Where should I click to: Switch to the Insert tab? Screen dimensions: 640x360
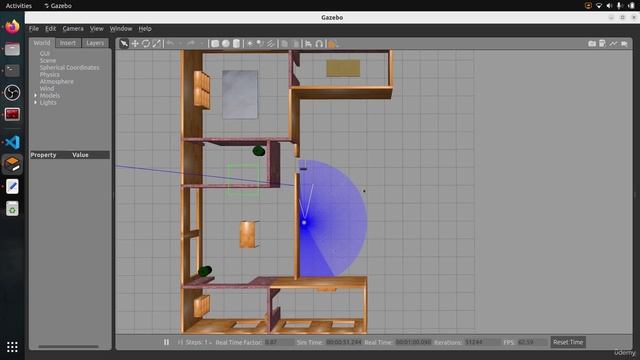(x=68, y=43)
